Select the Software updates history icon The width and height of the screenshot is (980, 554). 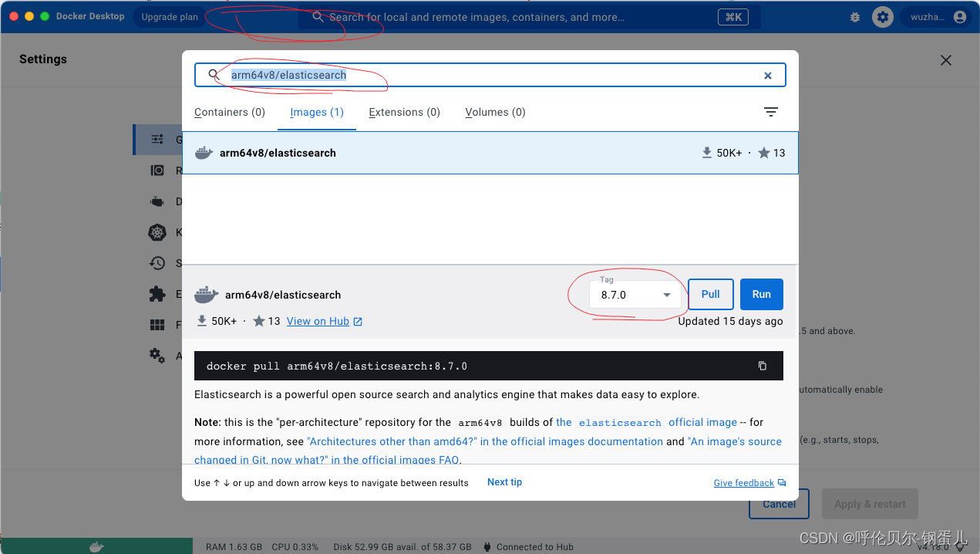click(157, 263)
